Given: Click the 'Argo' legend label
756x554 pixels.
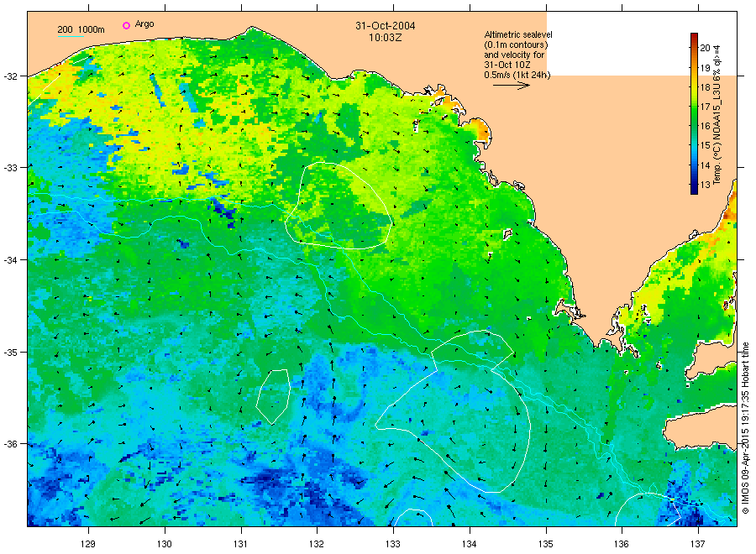Looking at the screenshot, I should (144, 24).
